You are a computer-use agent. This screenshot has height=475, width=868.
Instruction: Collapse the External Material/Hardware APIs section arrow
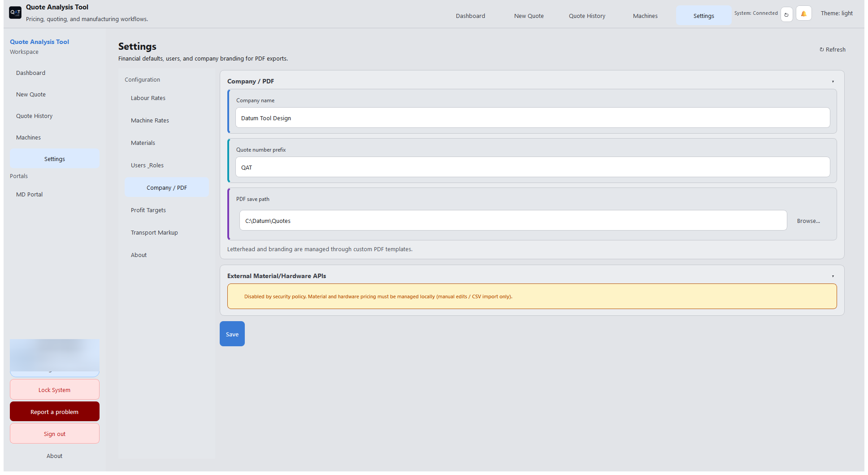pyautogui.click(x=833, y=276)
